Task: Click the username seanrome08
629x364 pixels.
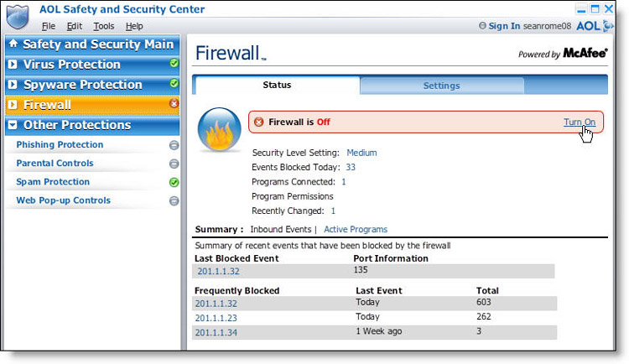Action: click(x=547, y=26)
